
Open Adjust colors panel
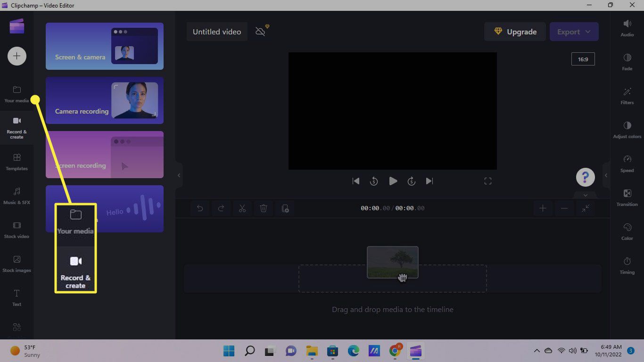point(627,130)
